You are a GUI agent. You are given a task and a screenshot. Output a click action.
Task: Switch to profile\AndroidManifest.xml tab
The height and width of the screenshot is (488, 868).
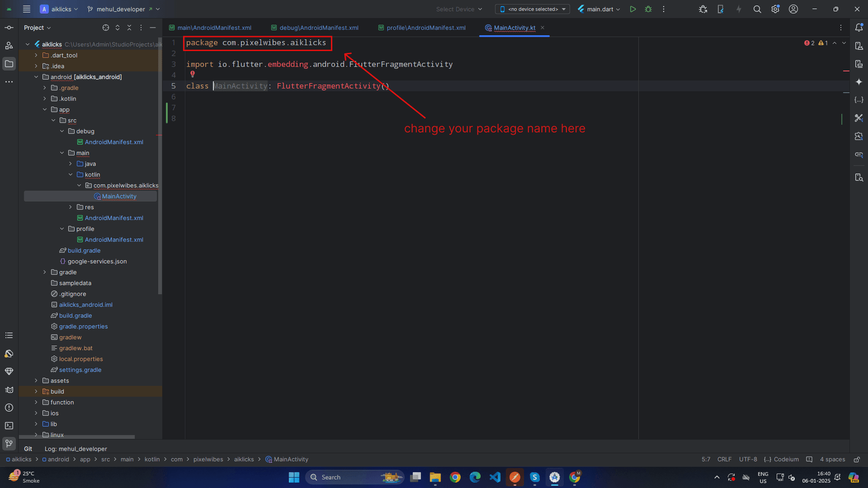pos(425,28)
